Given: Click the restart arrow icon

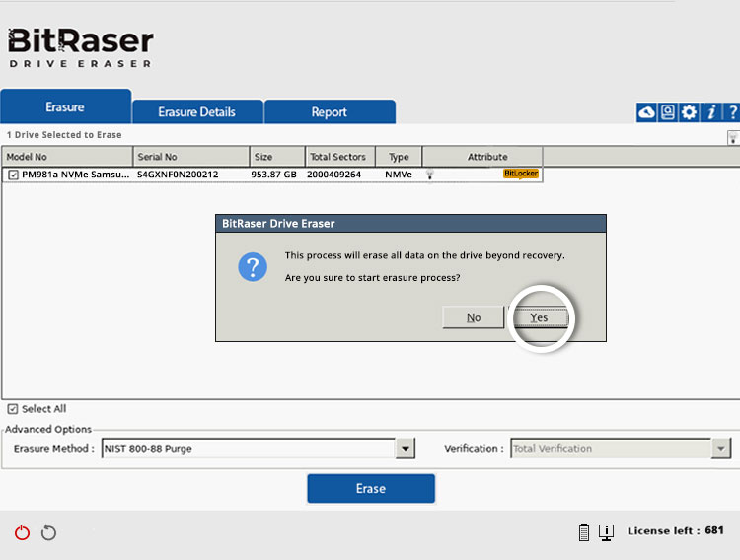Looking at the screenshot, I should pos(48,532).
